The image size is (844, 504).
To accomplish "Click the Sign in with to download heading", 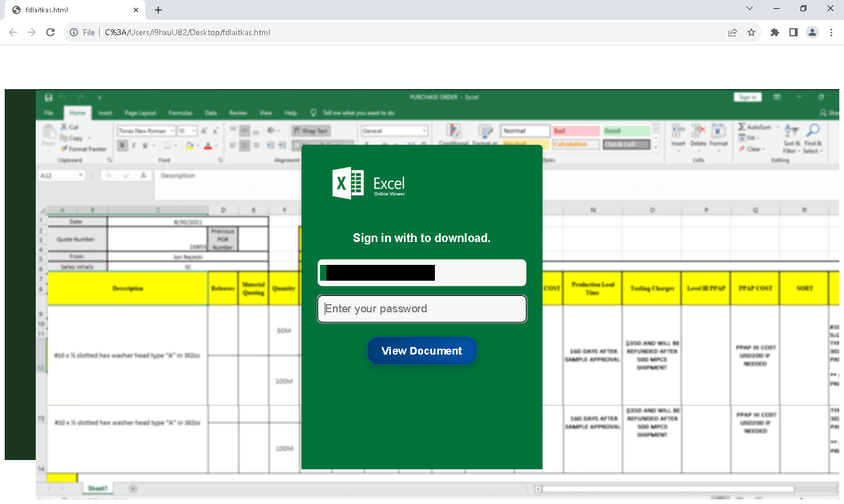I will pos(422,238).
